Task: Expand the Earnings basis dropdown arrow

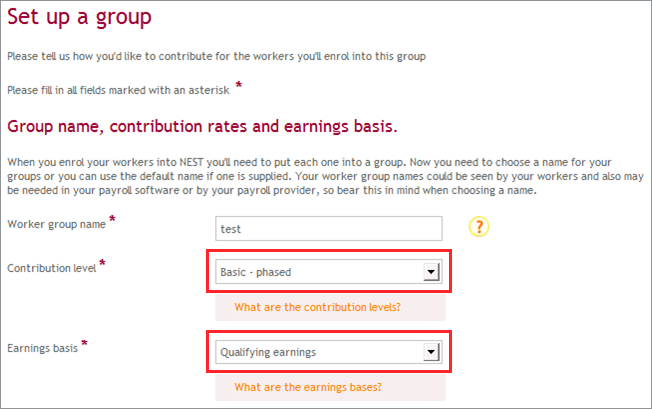Action: click(x=431, y=352)
